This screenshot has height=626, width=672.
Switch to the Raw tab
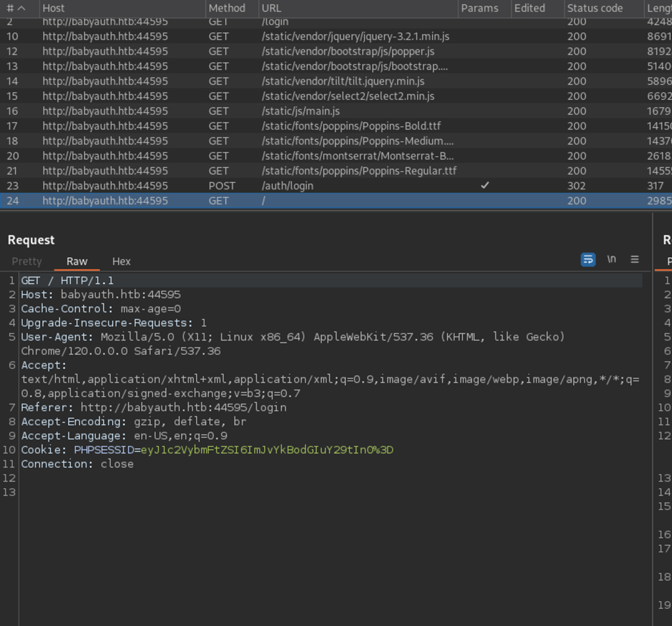77,261
